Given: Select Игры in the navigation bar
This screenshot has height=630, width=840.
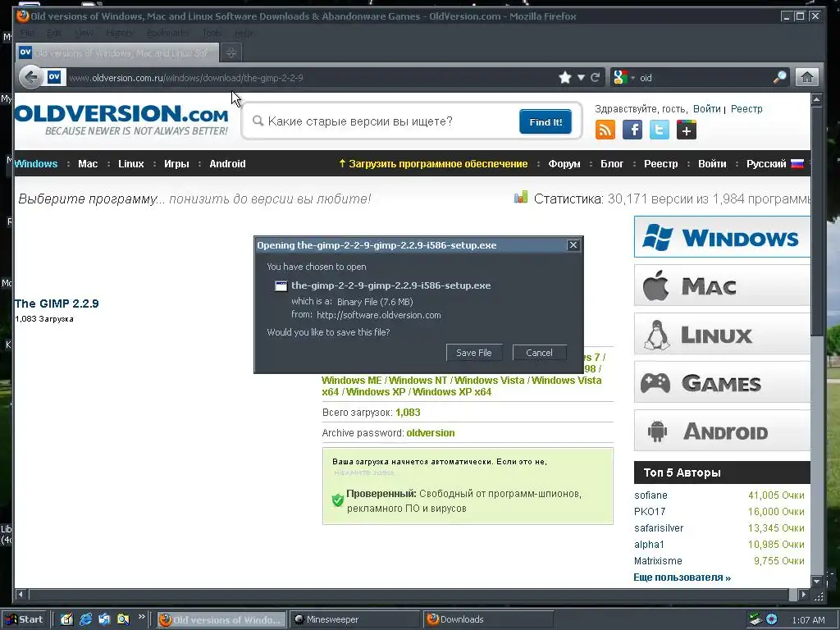Looking at the screenshot, I should pyautogui.click(x=176, y=164).
